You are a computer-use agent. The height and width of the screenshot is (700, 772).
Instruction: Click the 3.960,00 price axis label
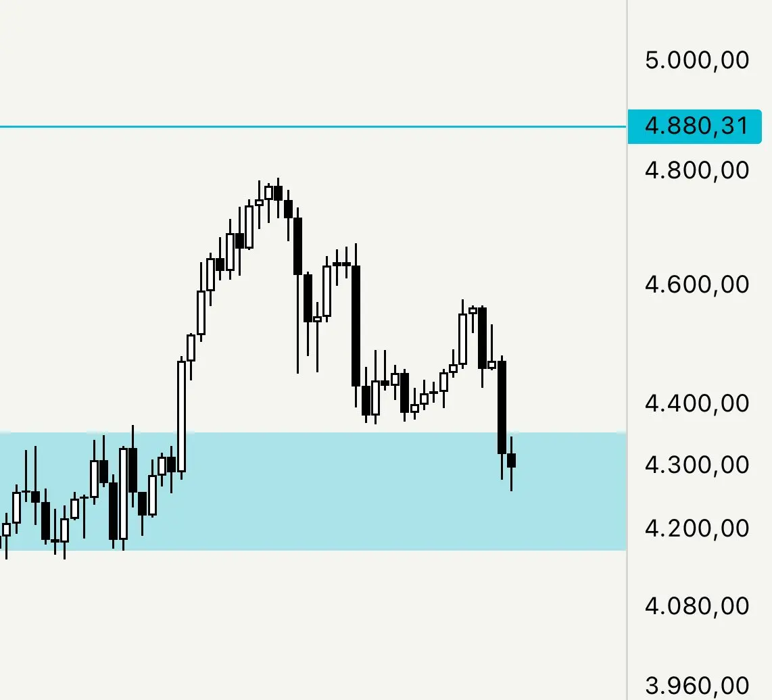697,685
